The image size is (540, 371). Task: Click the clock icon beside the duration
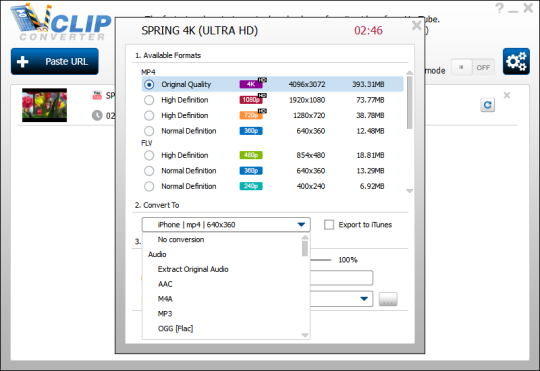pyautogui.click(x=97, y=115)
